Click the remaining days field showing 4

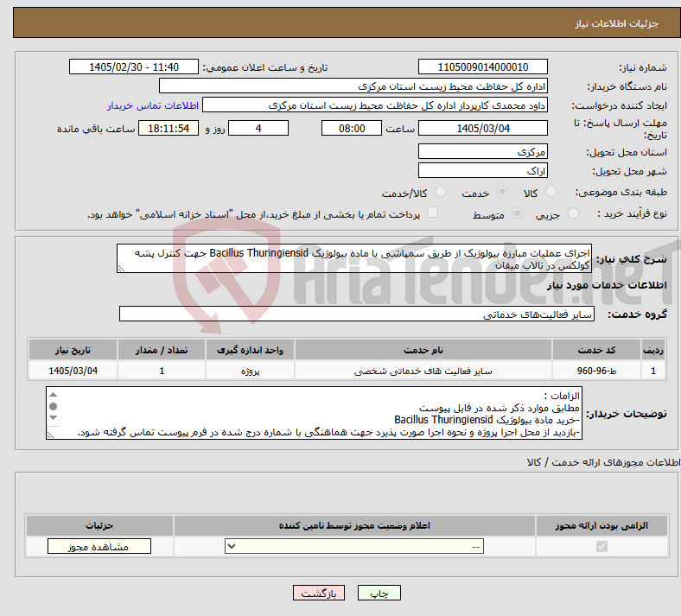tap(258, 128)
